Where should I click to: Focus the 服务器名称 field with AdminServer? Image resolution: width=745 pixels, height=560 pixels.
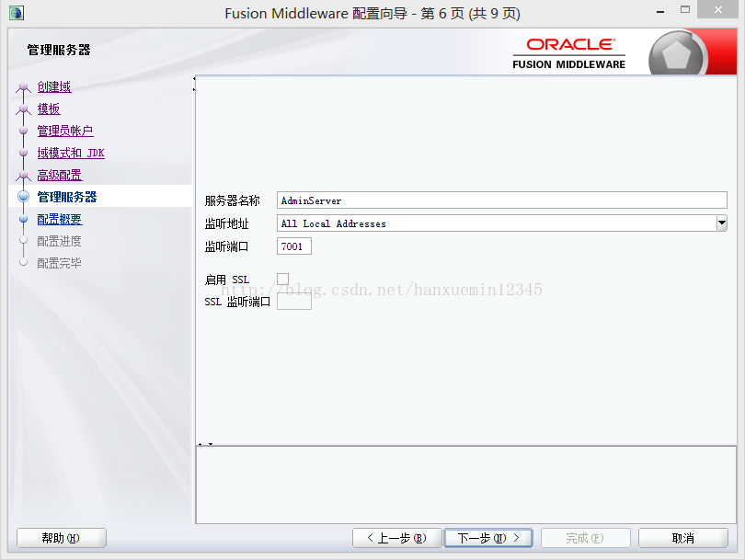click(x=502, y=200)
